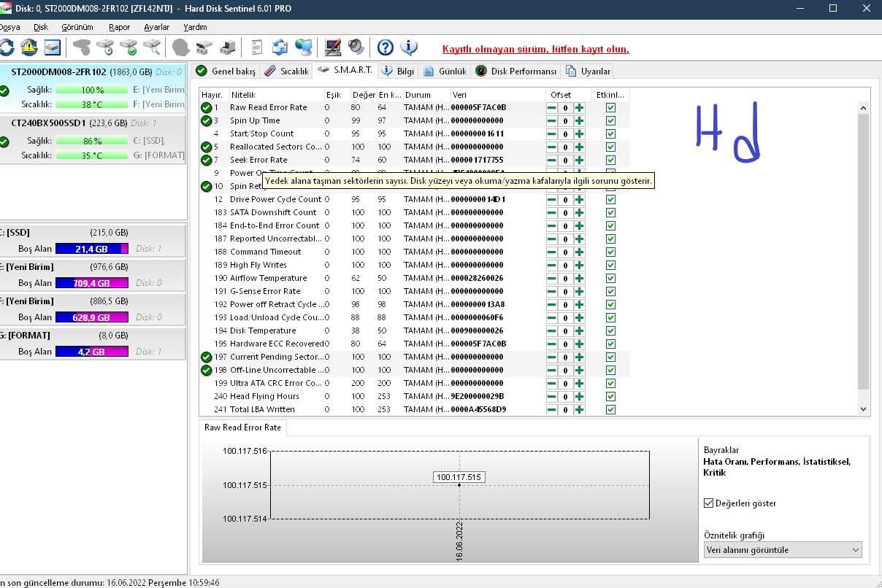Click the scroll down arrow of attribute list
The image size is (882, 588).
(863, 409)
